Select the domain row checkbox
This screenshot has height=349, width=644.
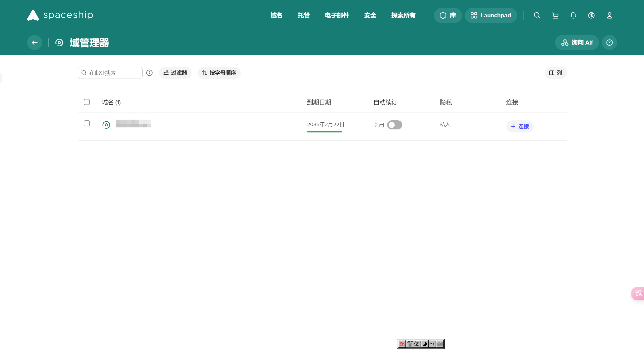pyautogui.click(x=87, y=123)
